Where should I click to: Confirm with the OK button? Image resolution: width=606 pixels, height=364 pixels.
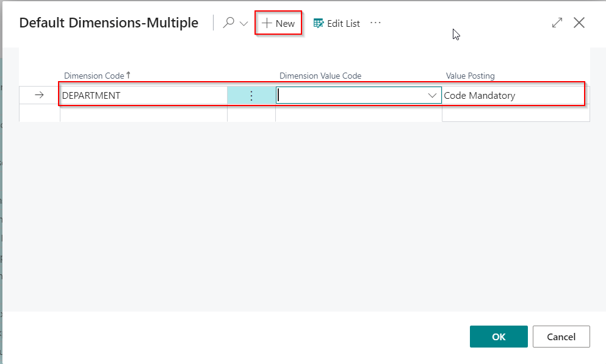tap(498, 337)
